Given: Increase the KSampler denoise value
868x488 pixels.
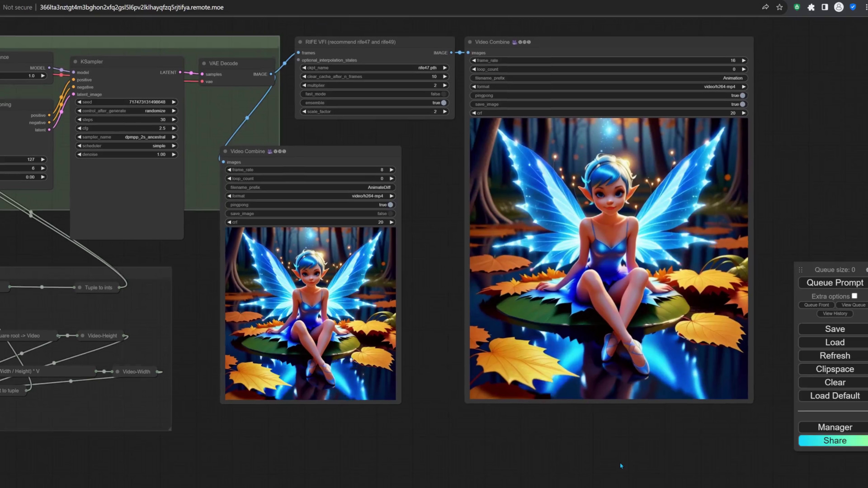Looking at the screenshot, I should [x=174, y=155].
